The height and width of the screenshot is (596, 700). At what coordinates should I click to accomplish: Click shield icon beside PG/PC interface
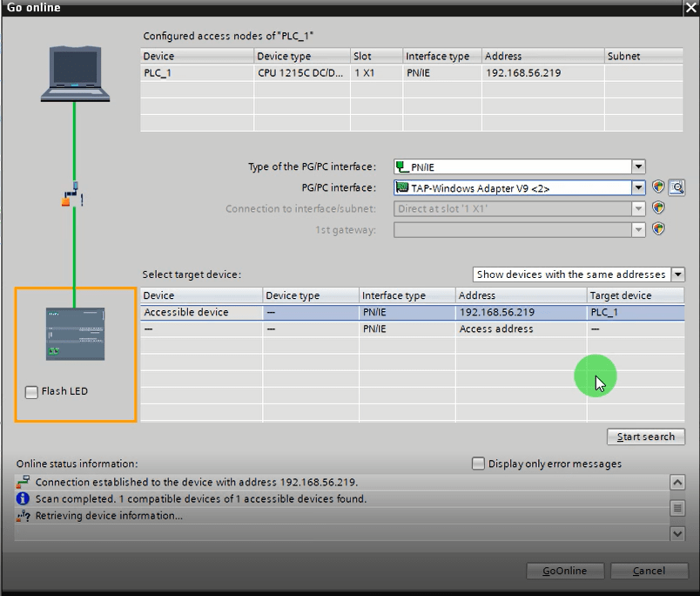coord(659,187)
